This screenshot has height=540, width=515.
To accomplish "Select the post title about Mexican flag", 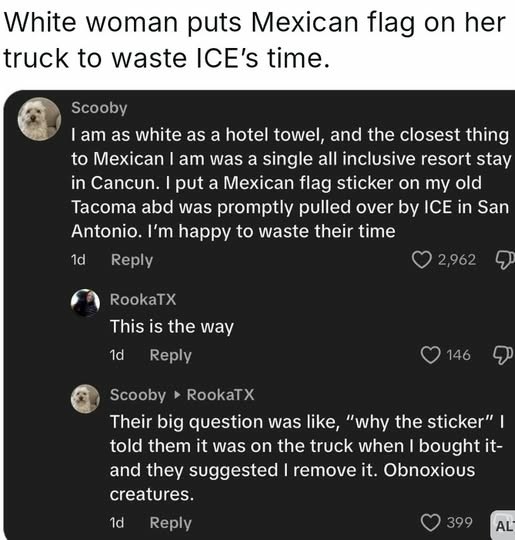I will click(x=254, y=40).
